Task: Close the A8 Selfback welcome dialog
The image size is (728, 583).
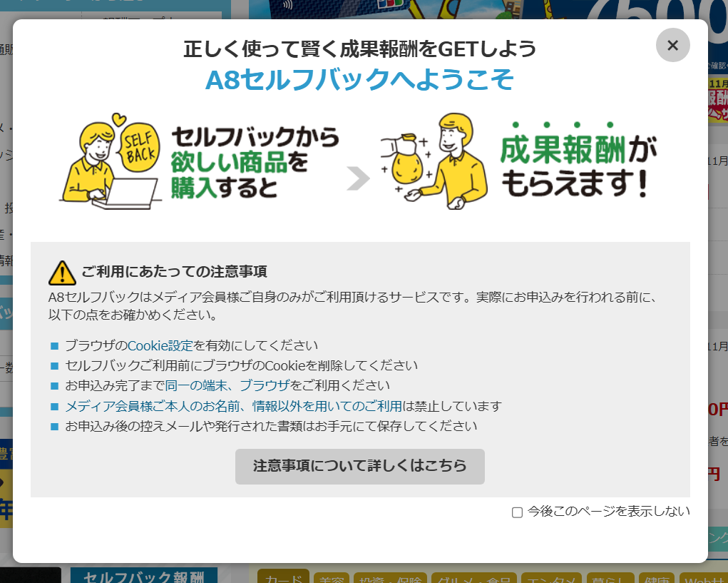Action: (672, 46)
